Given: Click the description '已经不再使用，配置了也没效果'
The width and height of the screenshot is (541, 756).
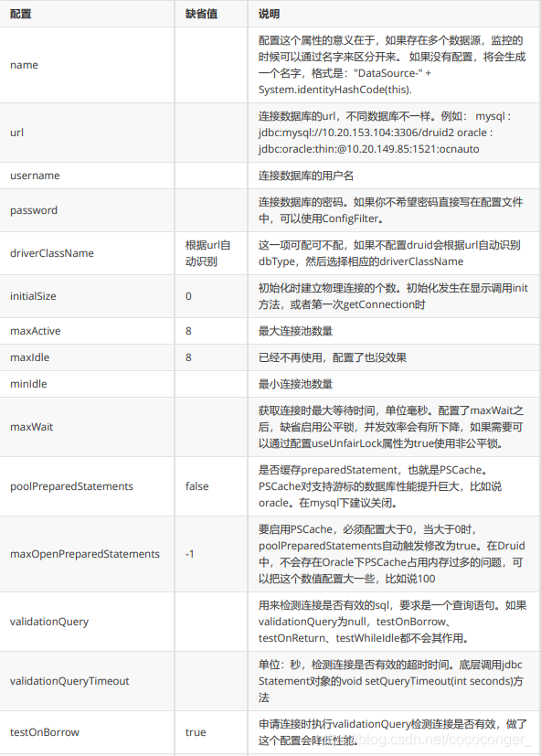Looking at the screenshot, I should [333, 357].
